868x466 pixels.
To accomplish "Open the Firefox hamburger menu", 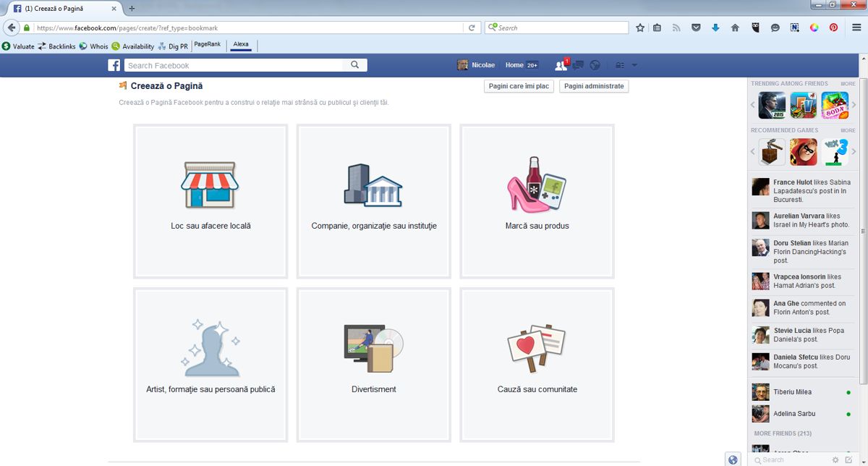I will (x=856, y=27).
